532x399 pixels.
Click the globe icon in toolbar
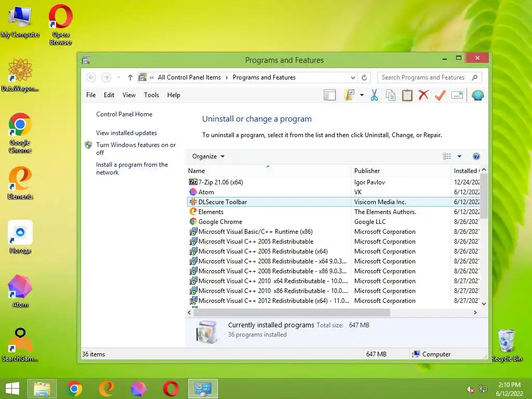point(477,96)
